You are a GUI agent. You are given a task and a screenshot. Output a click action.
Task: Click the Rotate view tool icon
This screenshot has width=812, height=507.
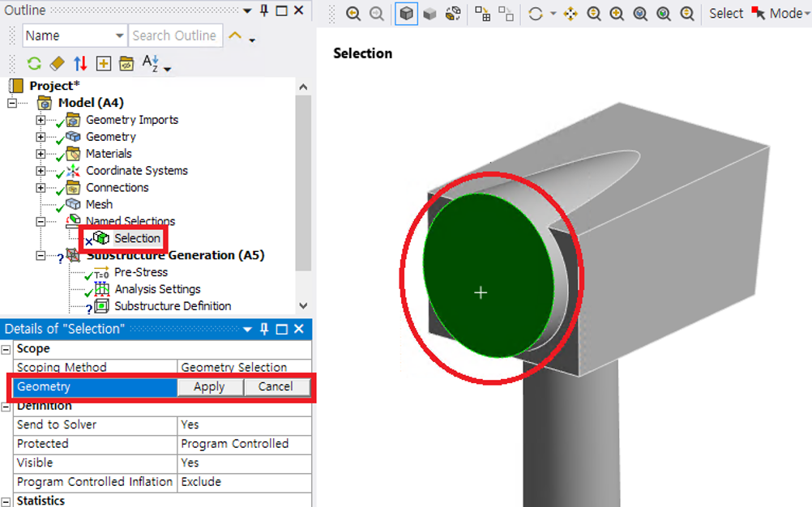coord(536,14)
